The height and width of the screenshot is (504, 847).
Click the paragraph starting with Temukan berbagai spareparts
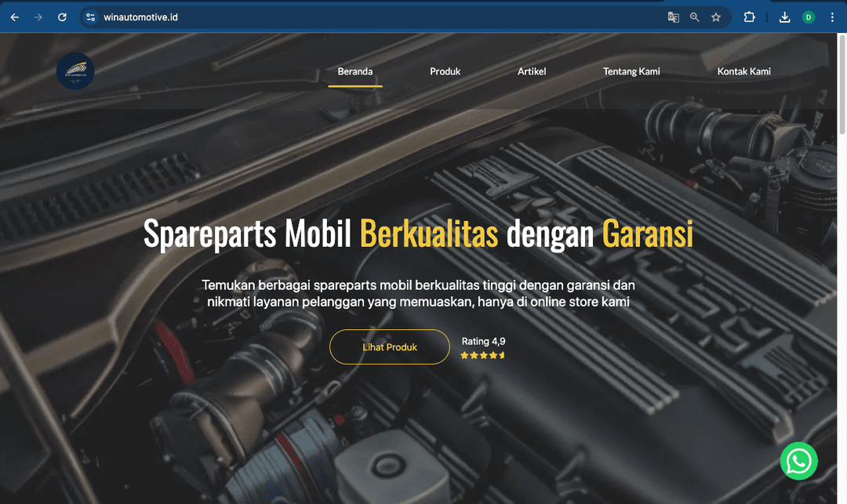[x=418, y=293]
